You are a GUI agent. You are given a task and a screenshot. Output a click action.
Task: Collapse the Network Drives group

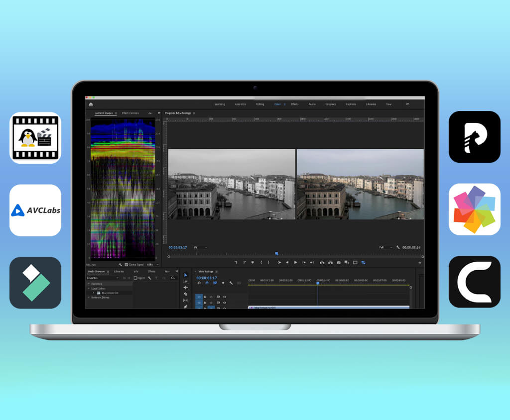pyautogui.click(x=89, y=298)
